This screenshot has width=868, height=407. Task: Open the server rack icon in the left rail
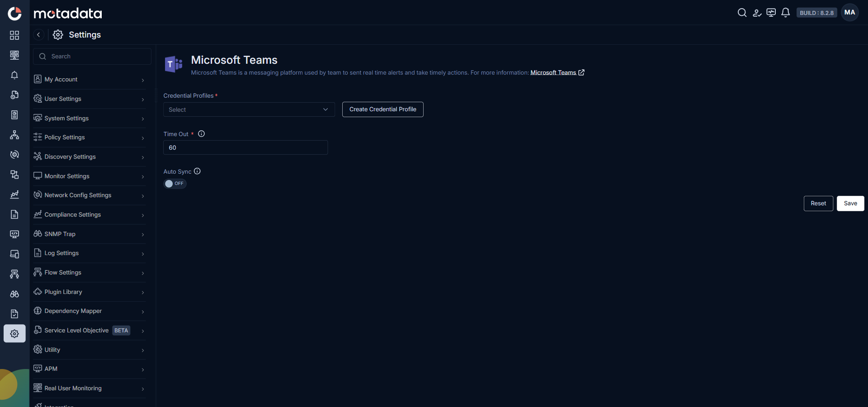[14, 55]
